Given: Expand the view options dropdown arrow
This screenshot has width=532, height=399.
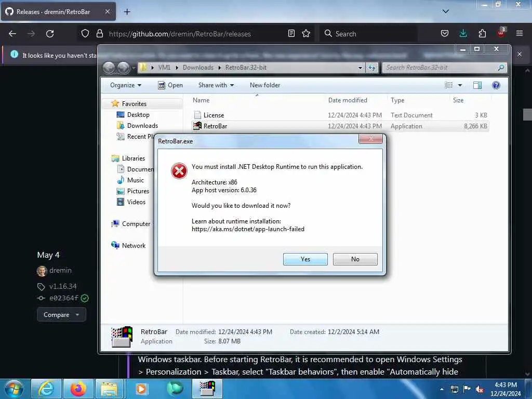Looking at the screenshot, I should 460,85.
